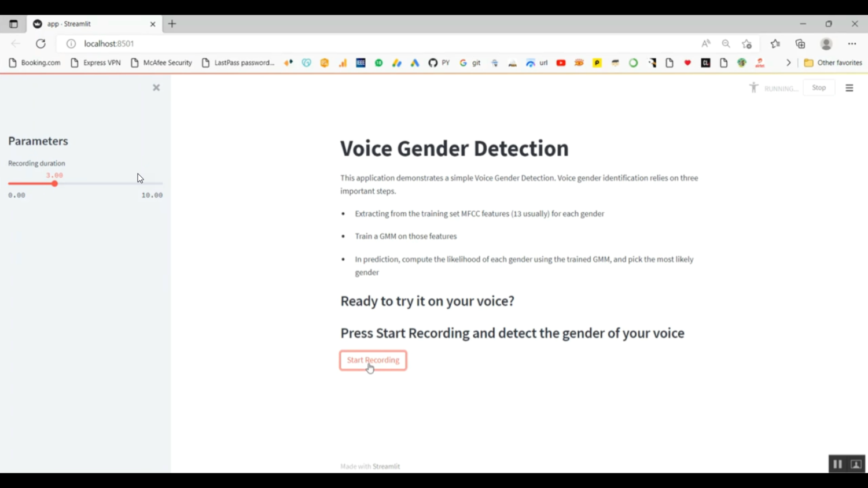868x488 pixels.
Task: Open the IEEE bookmark
Action: point(361,62)
